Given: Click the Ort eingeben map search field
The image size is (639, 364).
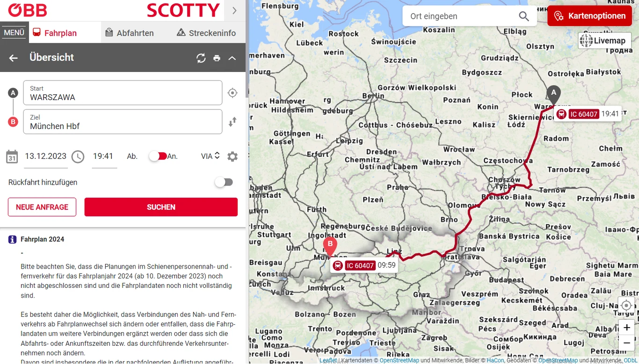Looking at the screenshot, I should [461, 16].
